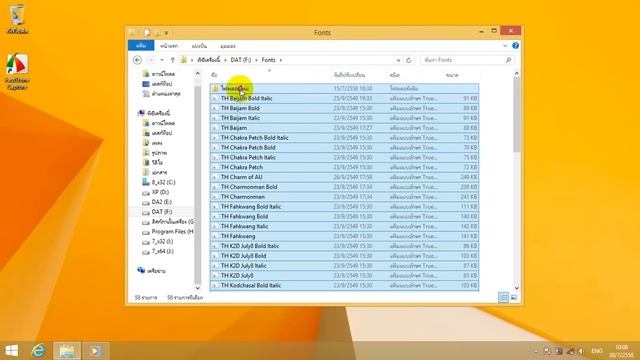640x360 pixels.
Task: Select TH Fahkwang Bold Italic font
Action: pos(344,207)
